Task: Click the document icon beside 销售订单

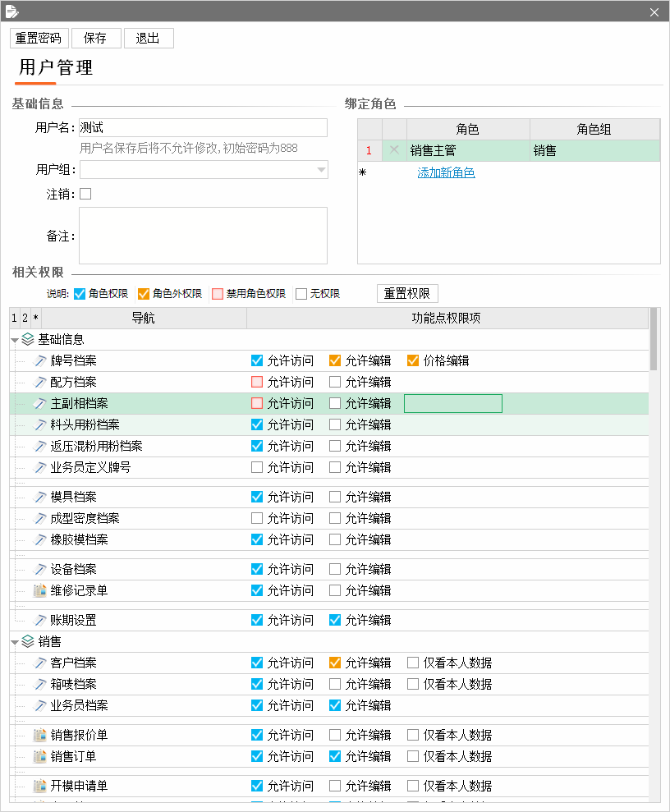Action: (40, 756)
